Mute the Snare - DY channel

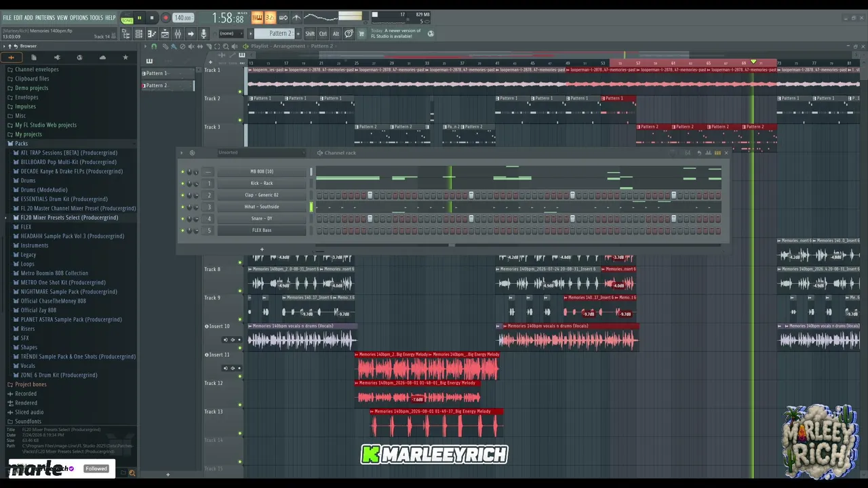click(182, 218)
